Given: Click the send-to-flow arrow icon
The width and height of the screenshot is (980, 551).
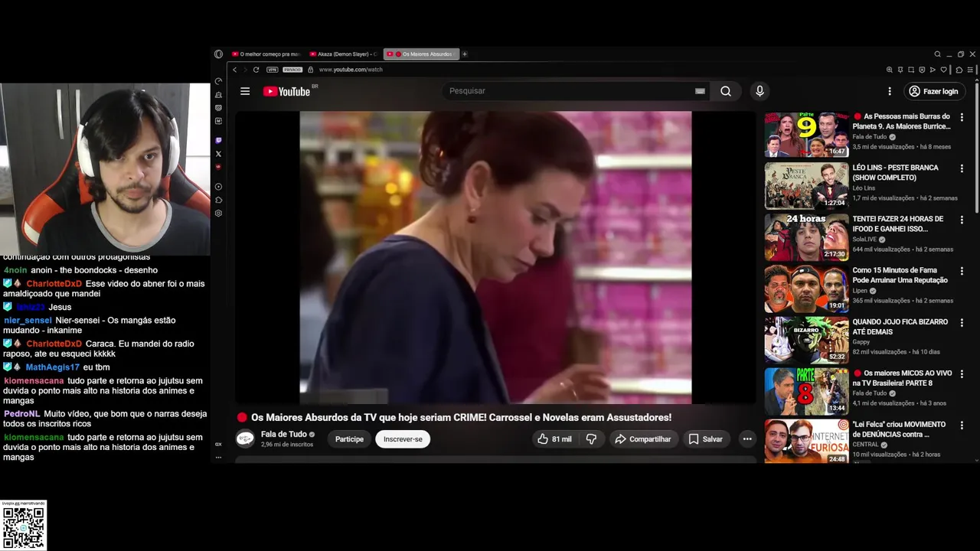Looking at the screenshot, I should 933,70.
